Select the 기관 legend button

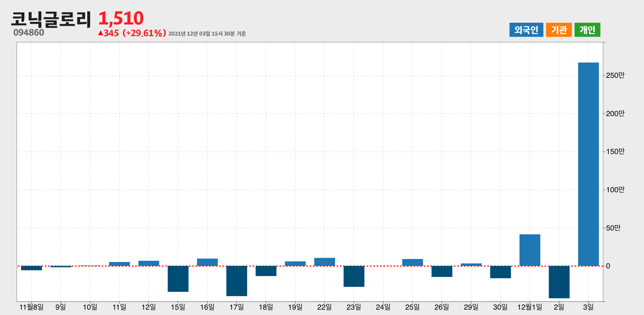click(x=559, y=30)
